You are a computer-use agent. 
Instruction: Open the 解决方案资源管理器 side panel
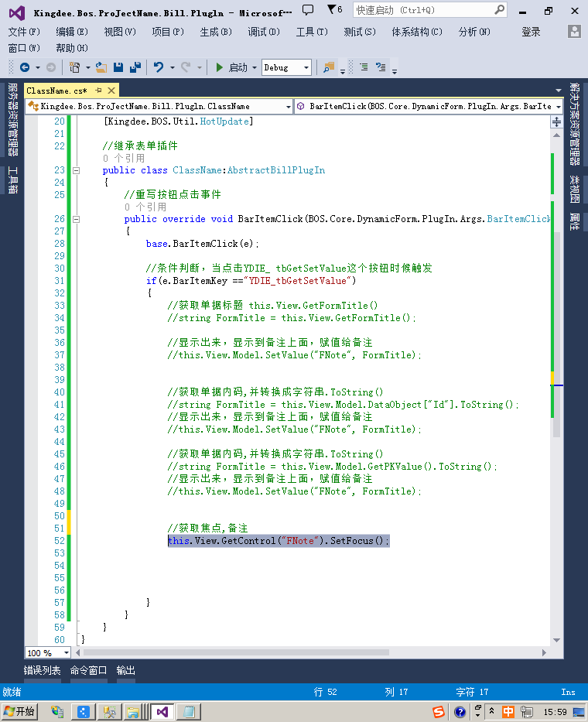[574, 123]
